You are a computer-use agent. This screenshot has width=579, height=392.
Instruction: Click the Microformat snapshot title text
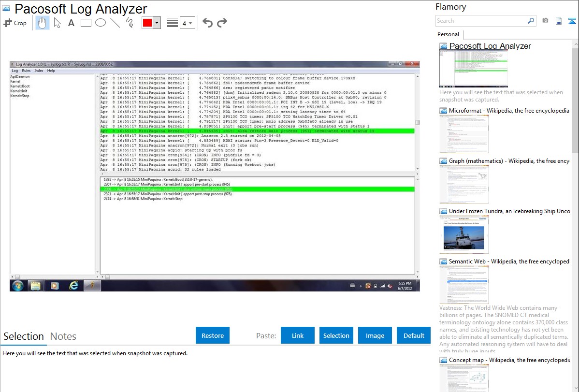click(x=509, y=111)
